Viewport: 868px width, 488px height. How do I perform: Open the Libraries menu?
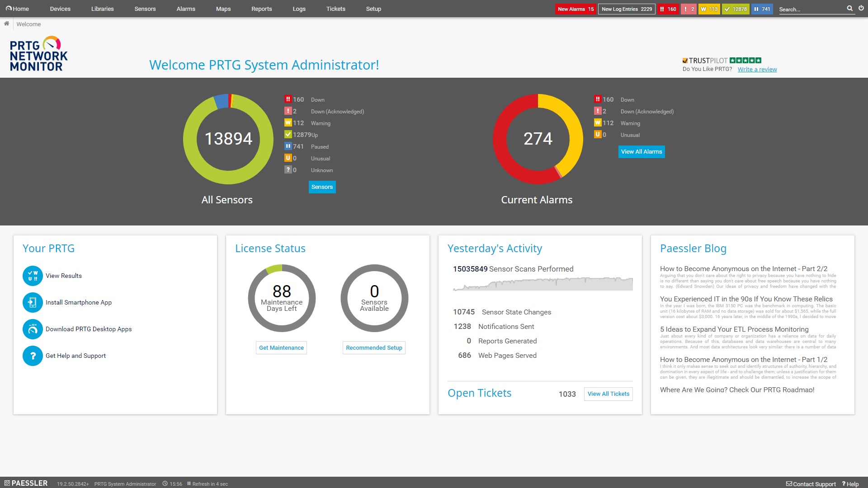(103, 9)
